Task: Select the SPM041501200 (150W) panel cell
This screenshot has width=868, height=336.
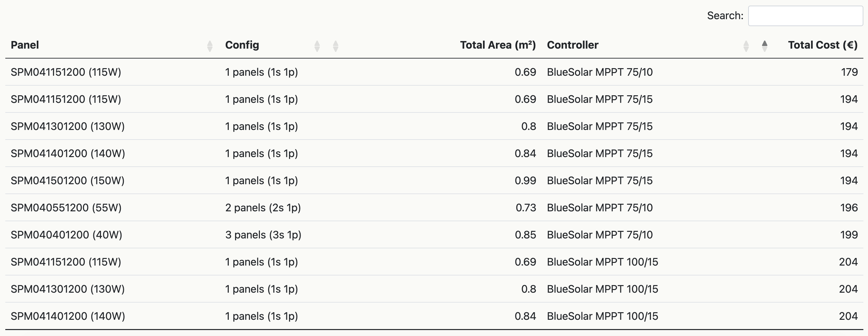Action: [68, 181]
